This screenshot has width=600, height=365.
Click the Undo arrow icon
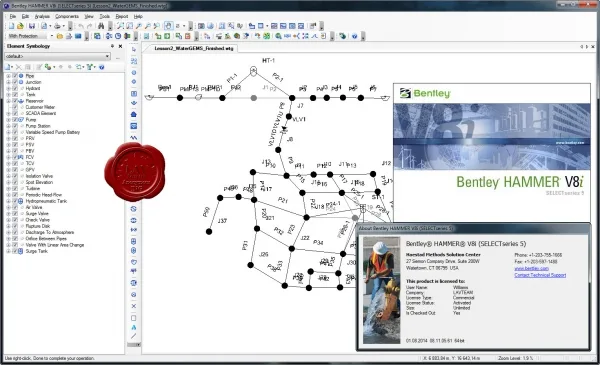[x=81, y=26]
